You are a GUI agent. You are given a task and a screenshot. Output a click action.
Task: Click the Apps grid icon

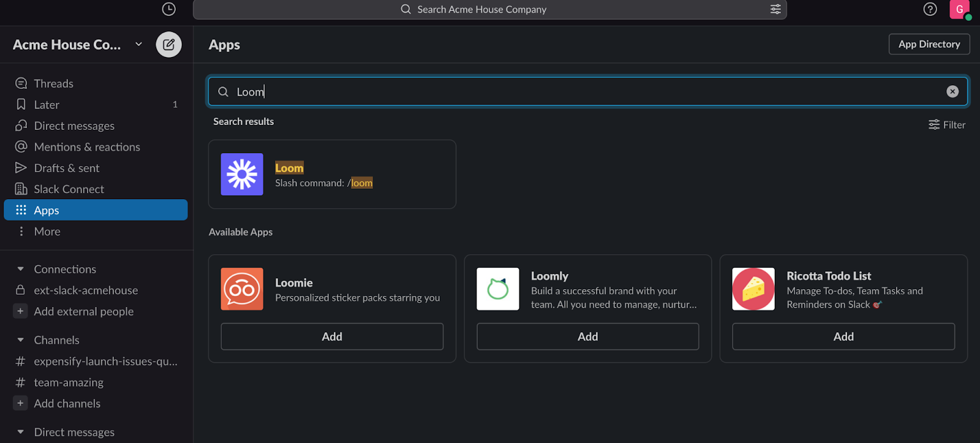[21, 210]
